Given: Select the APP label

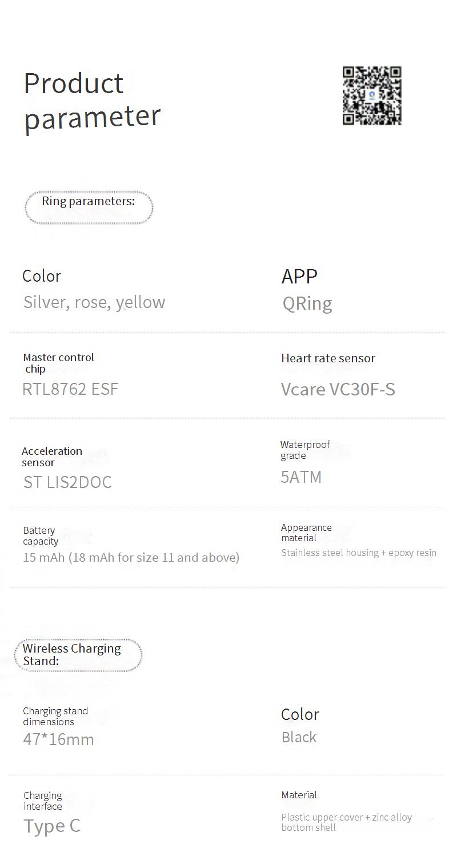Looking at the screenshot, I should pos(299,277).
